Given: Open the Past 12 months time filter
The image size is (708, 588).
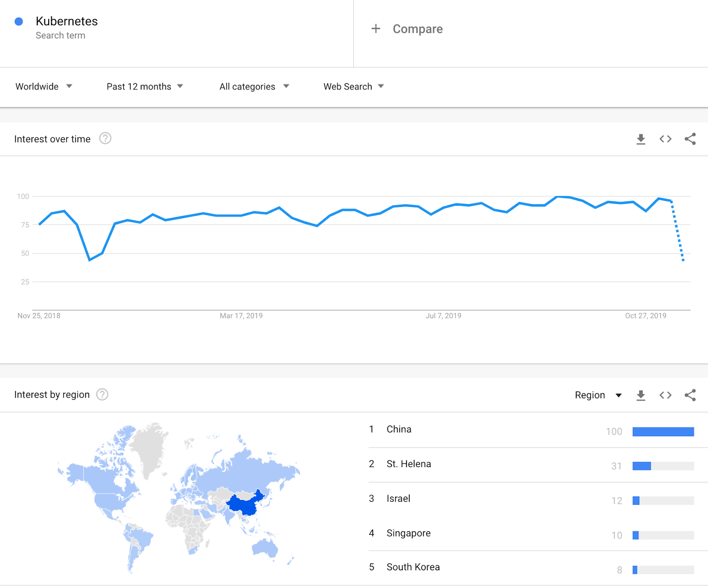Looking at the screenshot, I should pyautogui.click(x=145, y=87).
